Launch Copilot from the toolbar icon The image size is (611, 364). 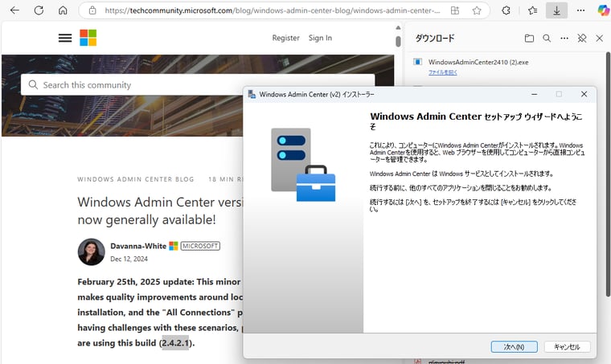pos(603,10)
